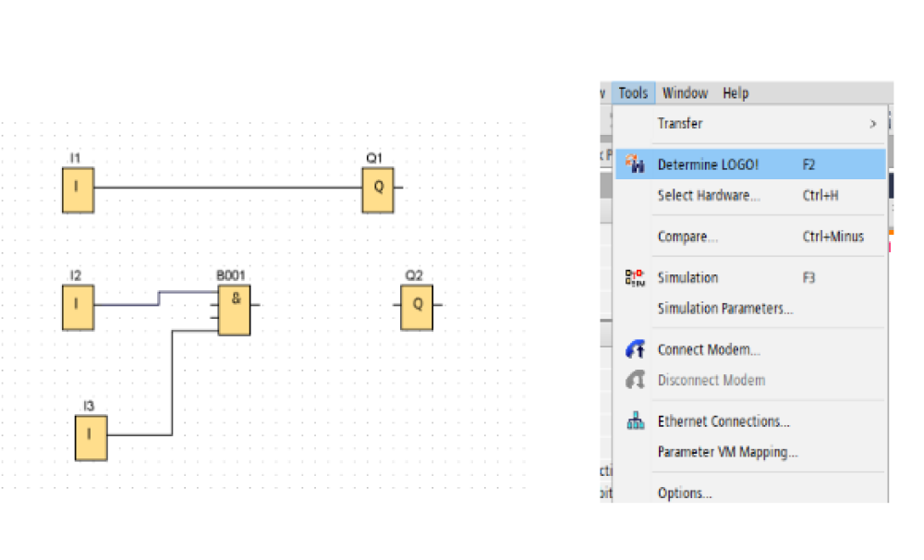
Task: Click the I3 block label
Action: 89,406
